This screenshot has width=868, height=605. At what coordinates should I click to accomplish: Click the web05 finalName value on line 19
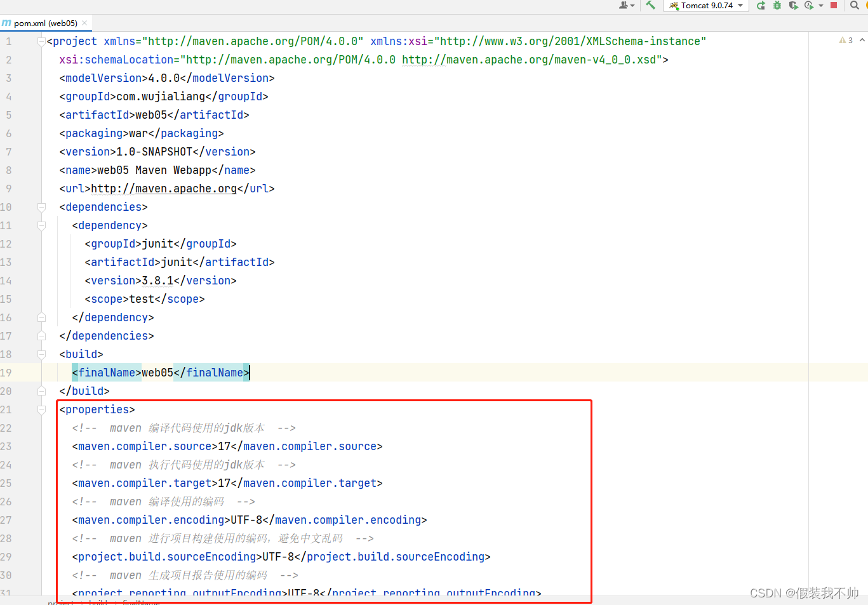(157, 373)
